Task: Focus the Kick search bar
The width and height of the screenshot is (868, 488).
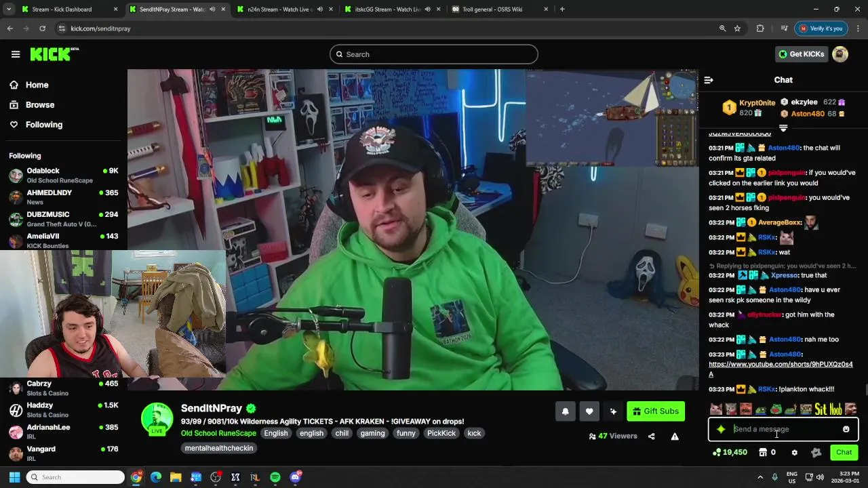Action: click(x=434, y=54)
